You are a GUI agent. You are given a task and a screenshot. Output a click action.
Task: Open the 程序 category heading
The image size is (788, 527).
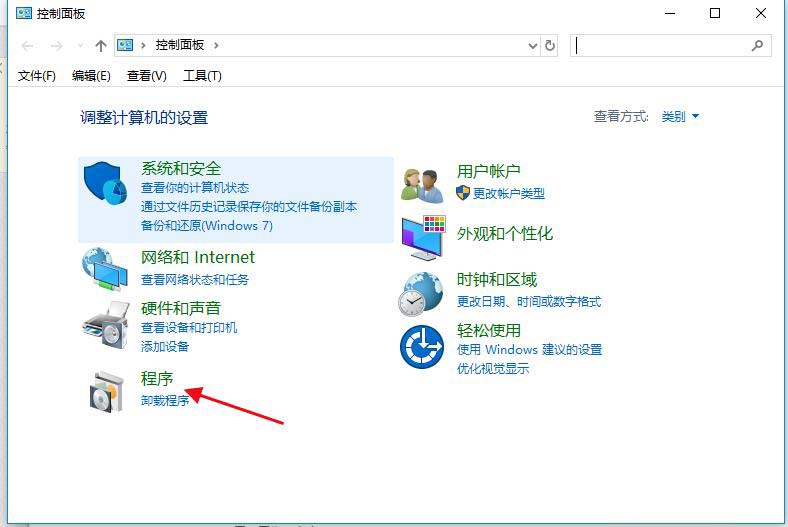click(157, 378)
